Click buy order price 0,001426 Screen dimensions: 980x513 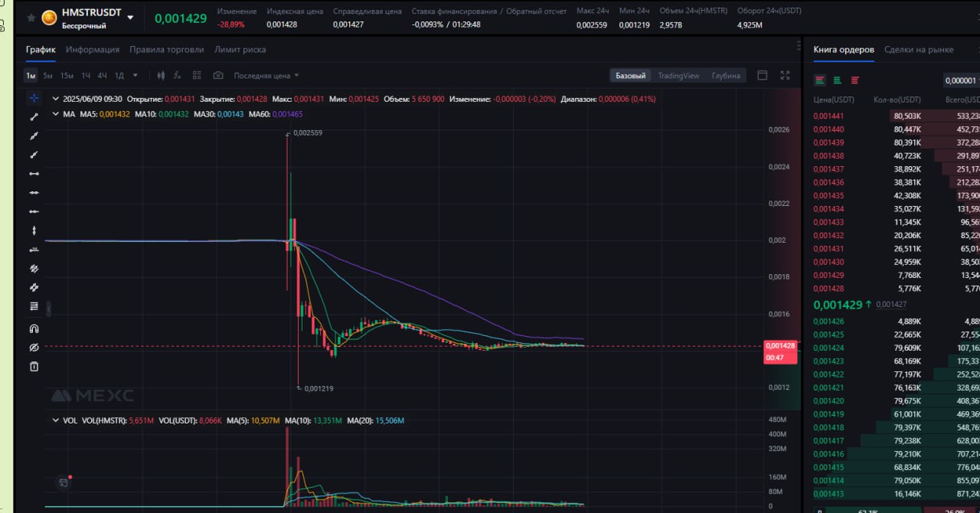pyautogui.click(x=828, y=321)
